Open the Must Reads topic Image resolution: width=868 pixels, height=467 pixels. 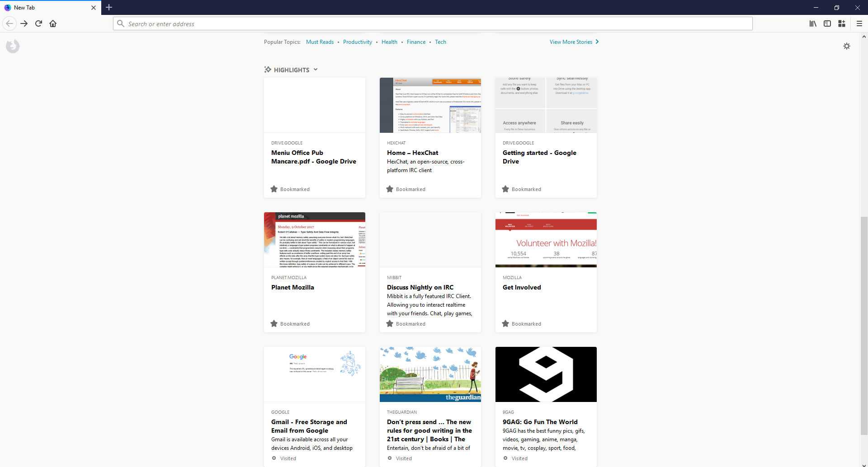[x=320, y=42]
